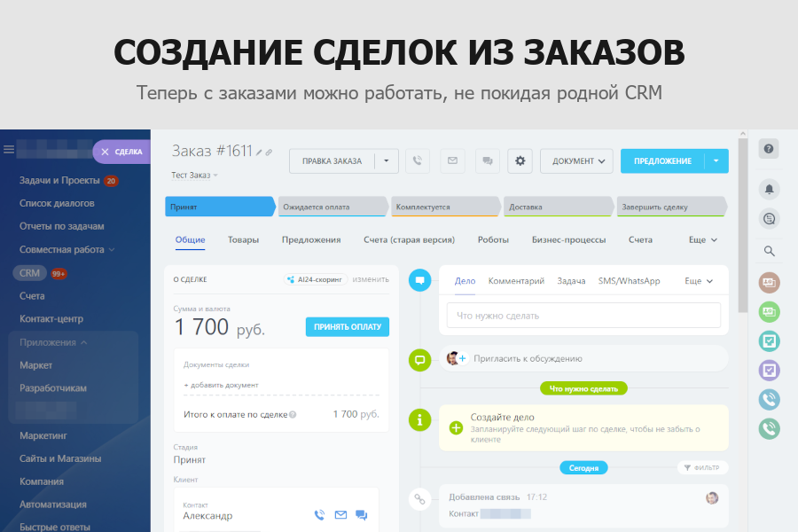Open the green add-task icon in the timeline

click(x=456, y=427)
